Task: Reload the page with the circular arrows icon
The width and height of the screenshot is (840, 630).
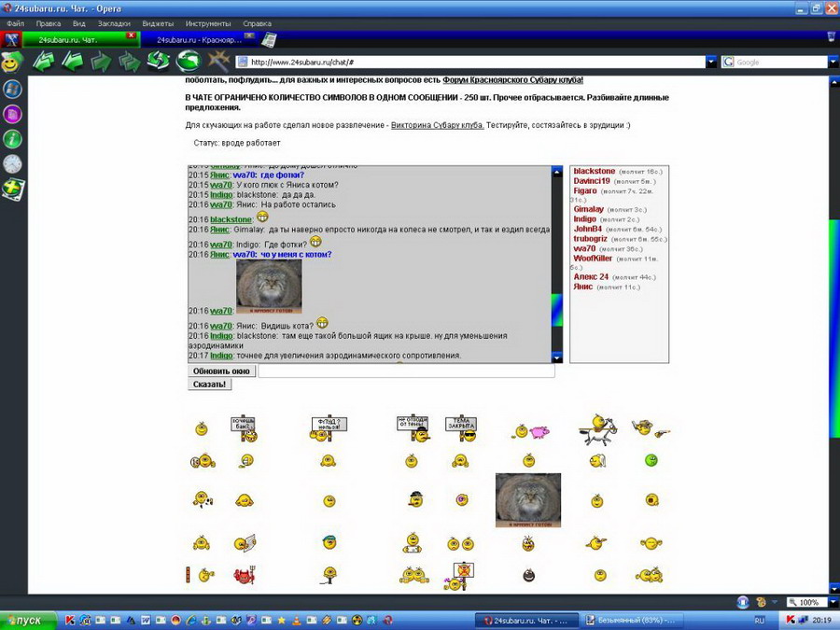Action: click(x=159, y=61)
